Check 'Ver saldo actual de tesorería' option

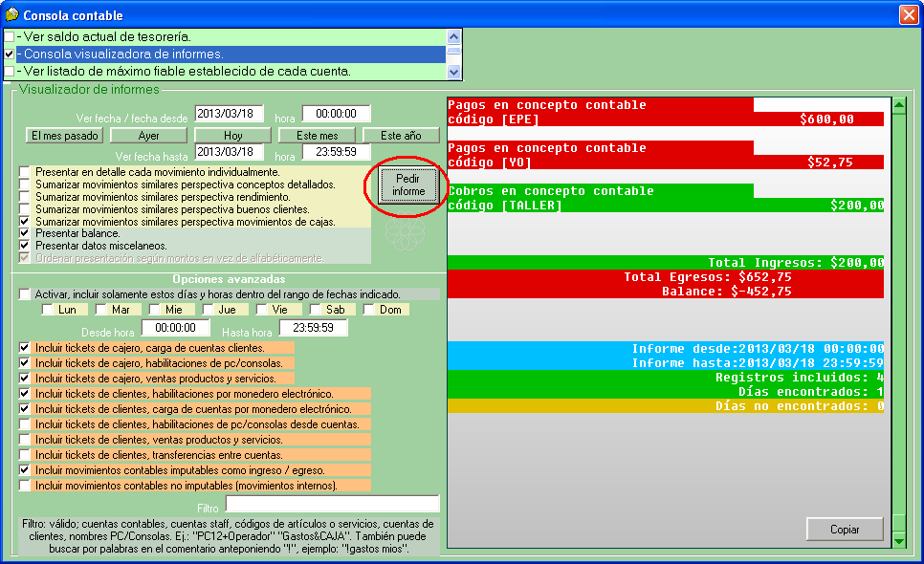point(10,37)
